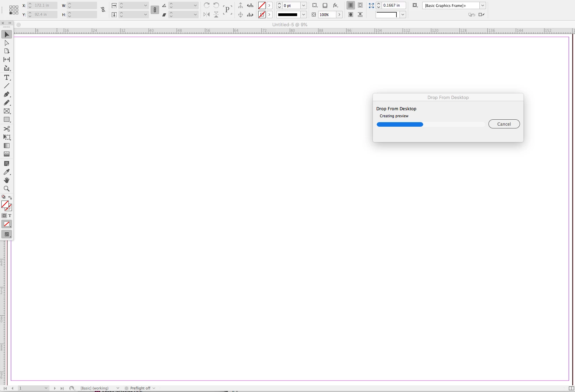
Task: Toggle Formatting affects text button
Action: 10,216
